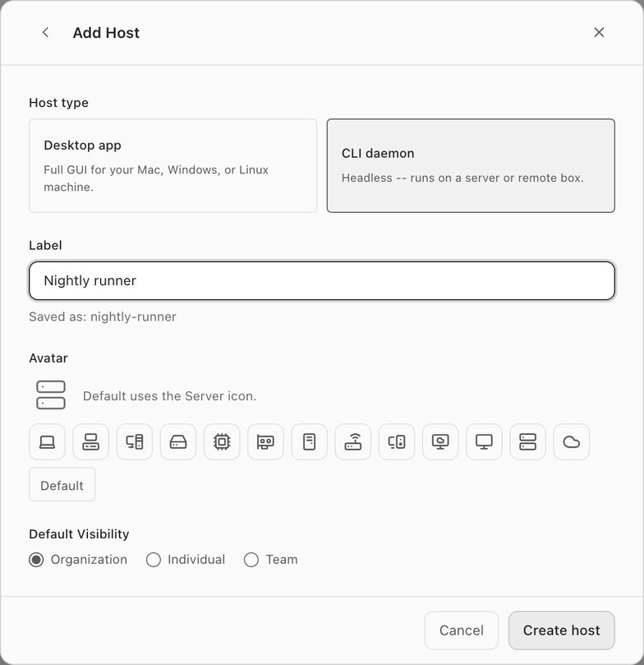Choose the laptop avatar icon
Image resolution: width=644 pixels, height=665 pixels.
[x=47, y=442]
